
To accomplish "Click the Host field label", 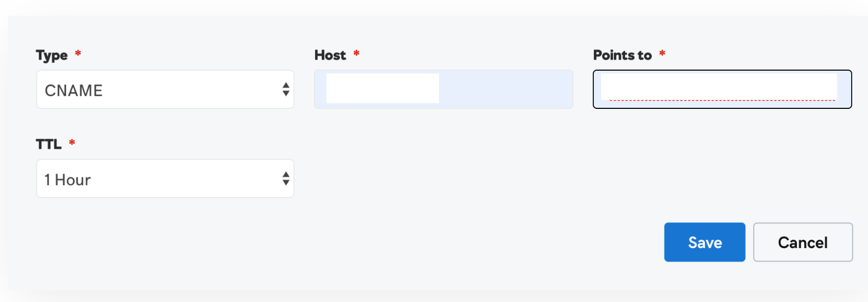I will coord(330,55).
